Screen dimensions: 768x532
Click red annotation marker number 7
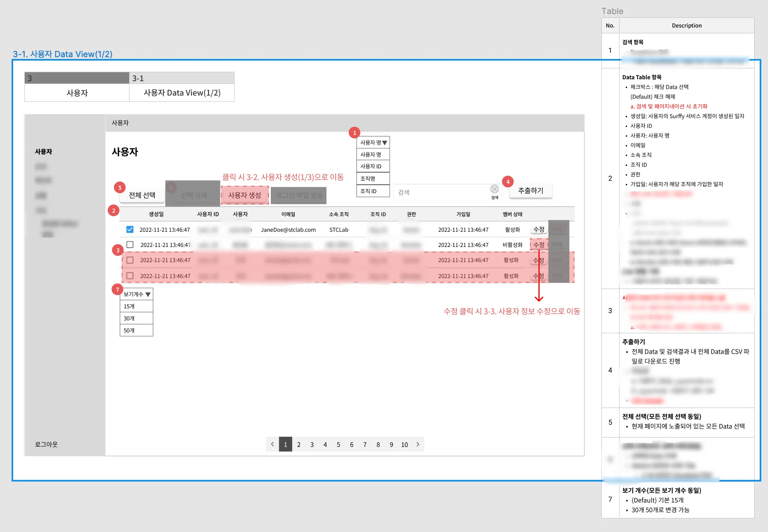[117, 290]
